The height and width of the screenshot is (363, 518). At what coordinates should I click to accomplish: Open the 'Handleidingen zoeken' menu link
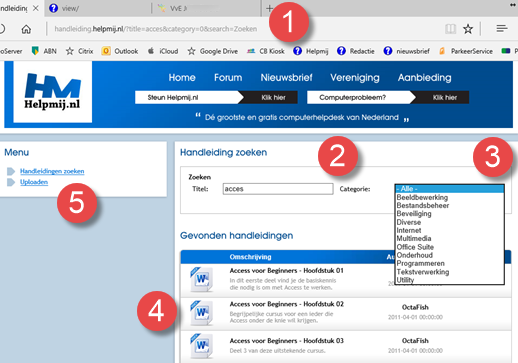tap(52, 171)
